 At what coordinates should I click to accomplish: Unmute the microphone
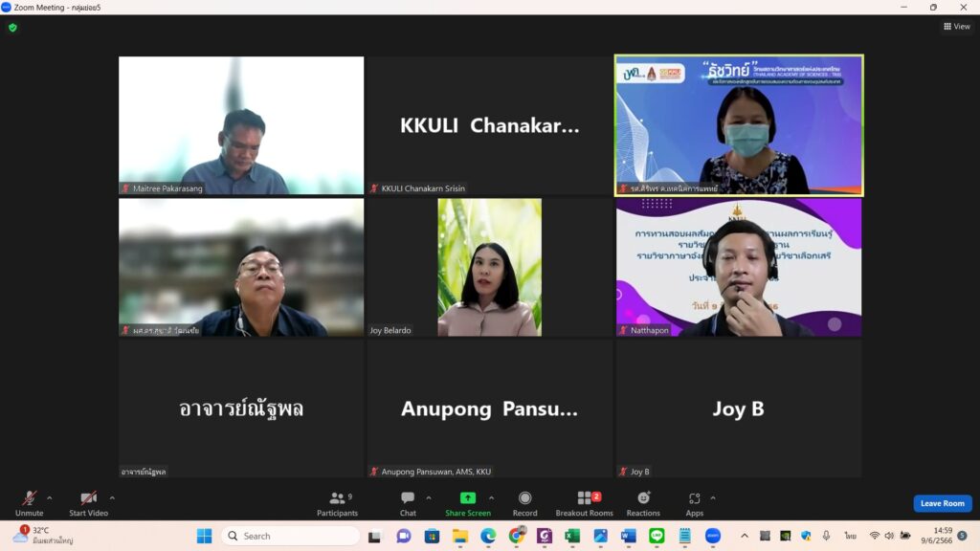29,503
